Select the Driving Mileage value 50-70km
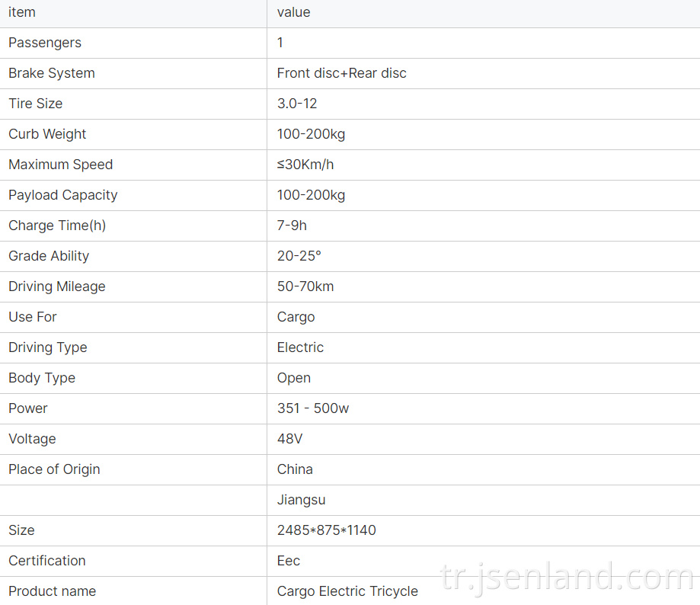 coord(305,286)
